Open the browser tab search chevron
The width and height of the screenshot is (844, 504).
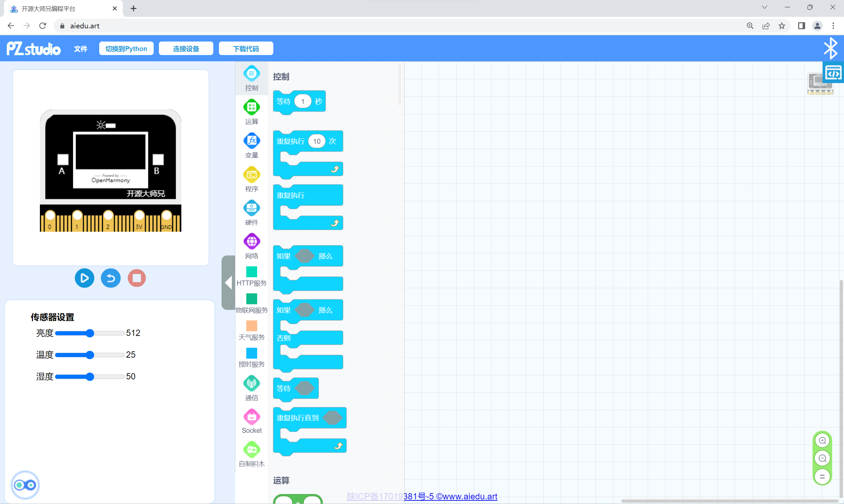[x=764, y=8]
